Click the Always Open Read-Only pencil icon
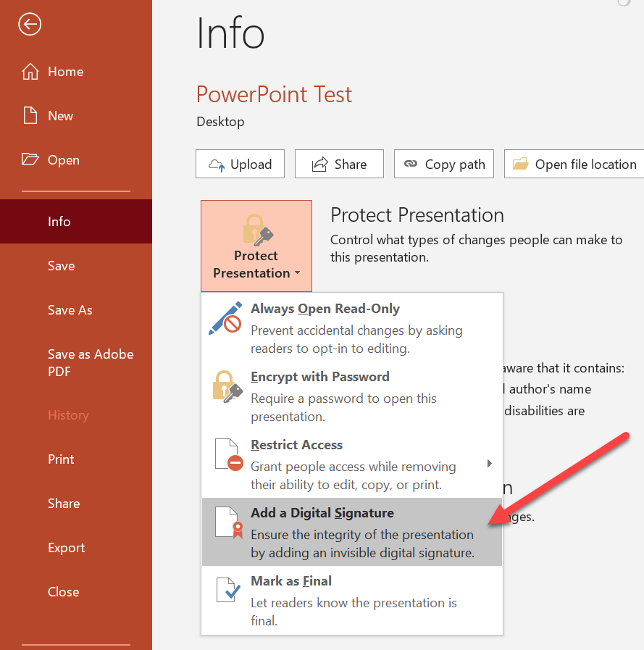The image size is (644, 650). [225, 319]
